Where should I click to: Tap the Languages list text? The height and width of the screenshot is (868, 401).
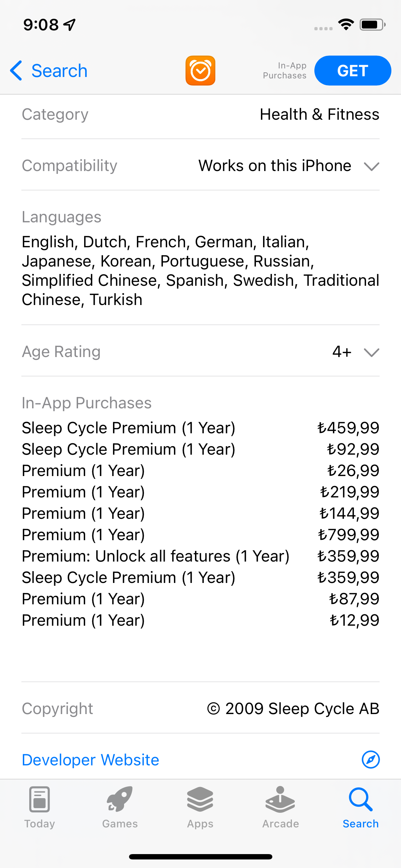tap(200, 271)
